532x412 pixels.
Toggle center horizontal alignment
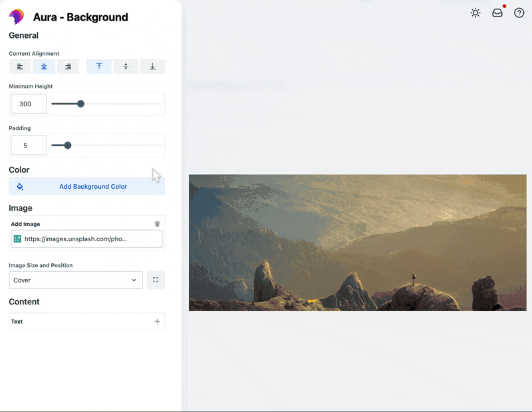tap(43, 66)
